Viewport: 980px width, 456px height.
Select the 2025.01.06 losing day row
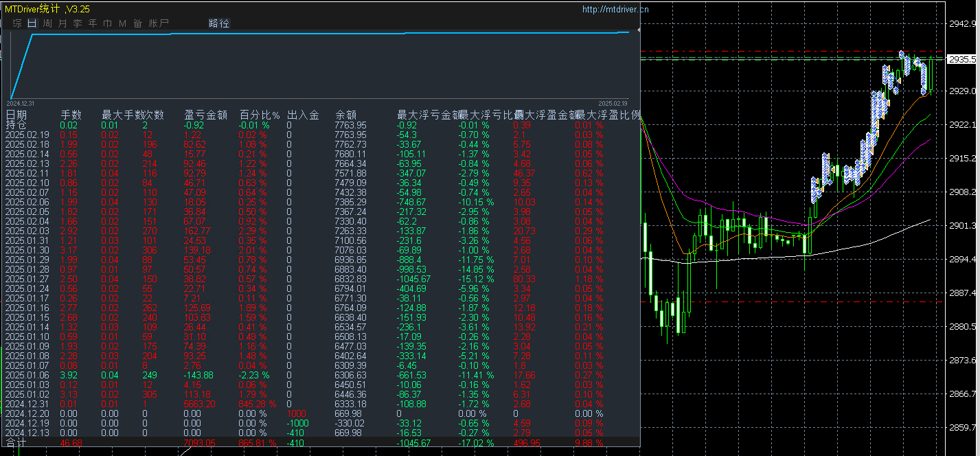27,376
